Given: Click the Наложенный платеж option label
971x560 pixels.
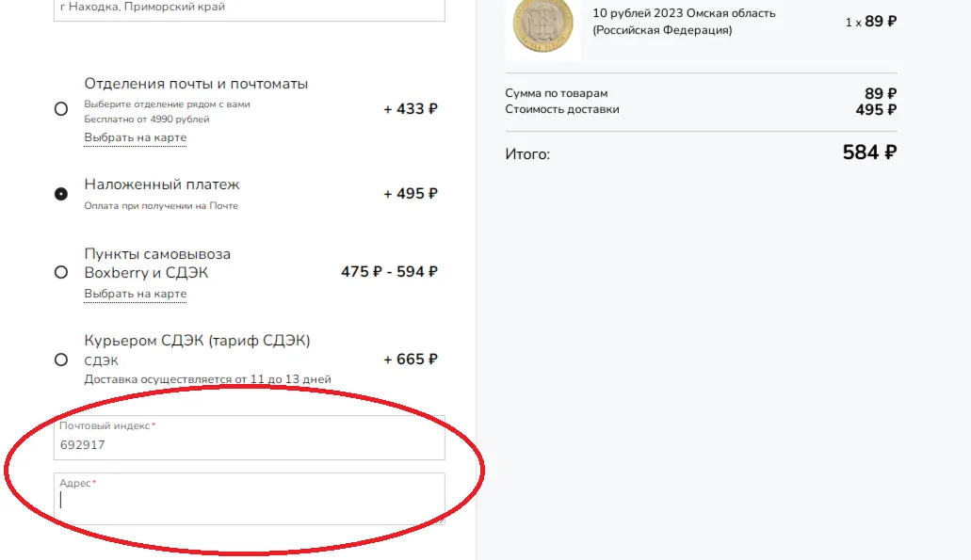Looking at the screenshot, I should coord(162,184).
